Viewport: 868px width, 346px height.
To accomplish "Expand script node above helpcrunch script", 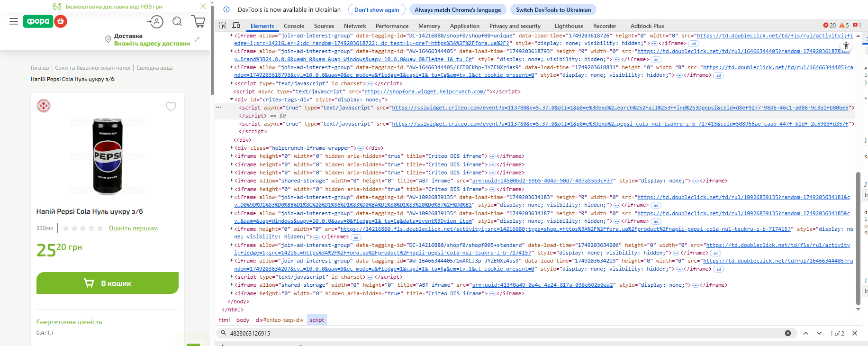I will point(232,83).
